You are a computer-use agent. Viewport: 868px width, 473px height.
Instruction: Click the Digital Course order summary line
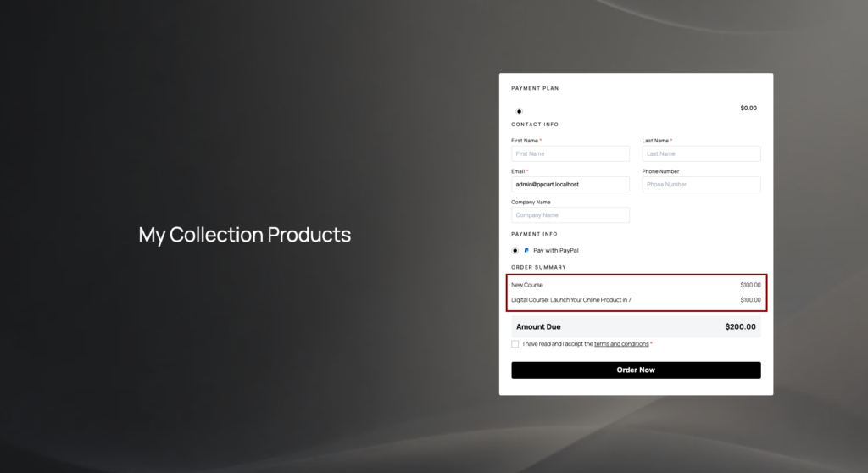(x=636, y=299)
